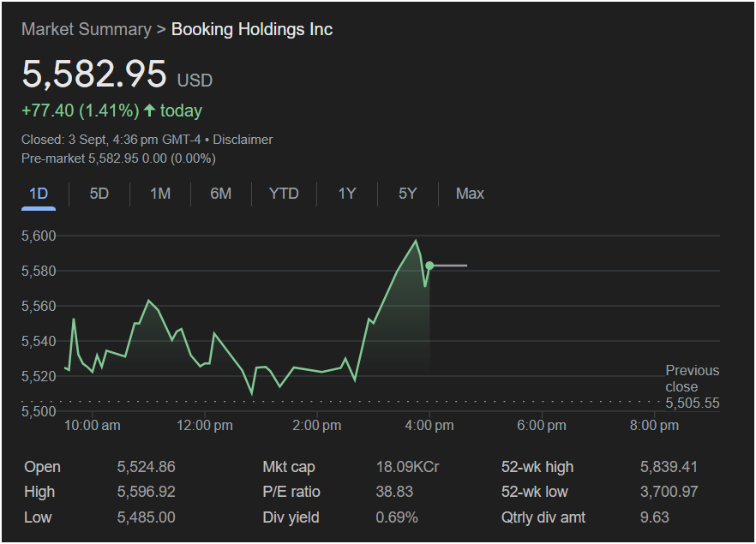Screen dimensions: 756x544
Task: Click the 12:00 pm time axis label
Action: pos(204,426)
